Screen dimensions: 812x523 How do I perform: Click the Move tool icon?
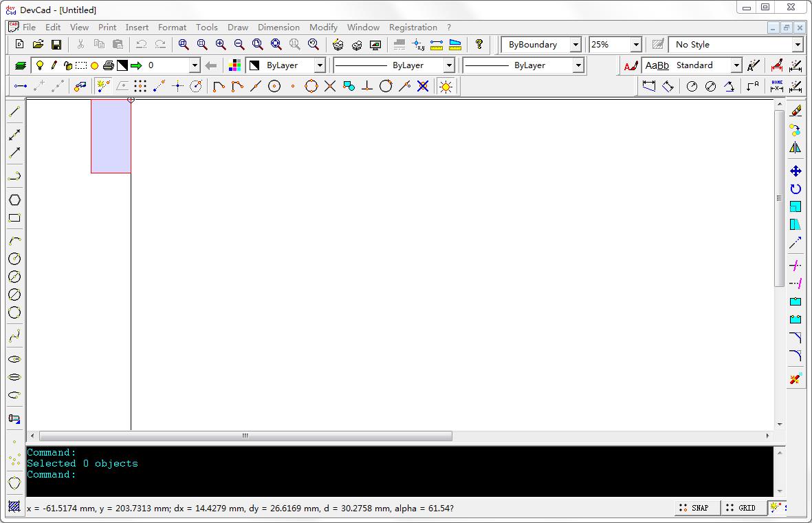tap(795, 171)
